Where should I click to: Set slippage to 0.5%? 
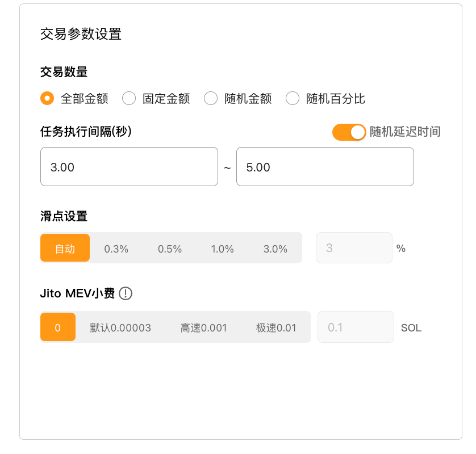tap(170, 249)
